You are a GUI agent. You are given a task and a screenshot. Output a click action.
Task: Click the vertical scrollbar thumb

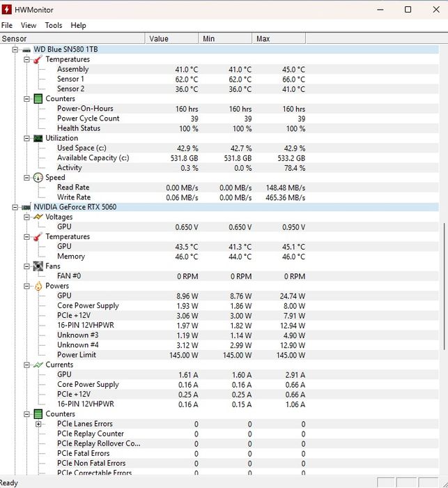[445, 287]
